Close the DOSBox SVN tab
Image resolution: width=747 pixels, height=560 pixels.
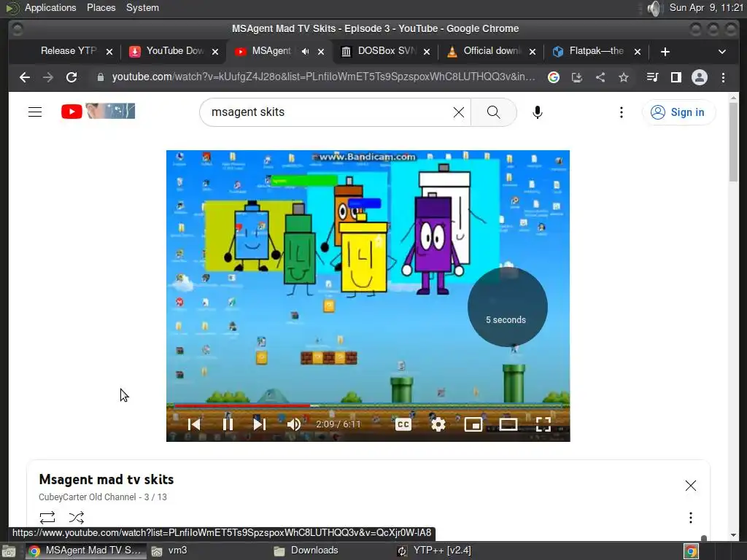coord(427,52)
